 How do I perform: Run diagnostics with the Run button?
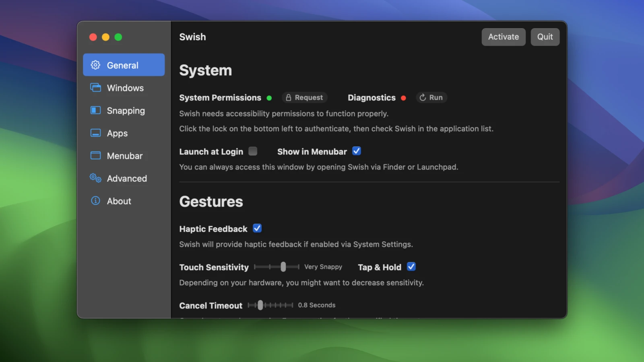pos(431,98)
